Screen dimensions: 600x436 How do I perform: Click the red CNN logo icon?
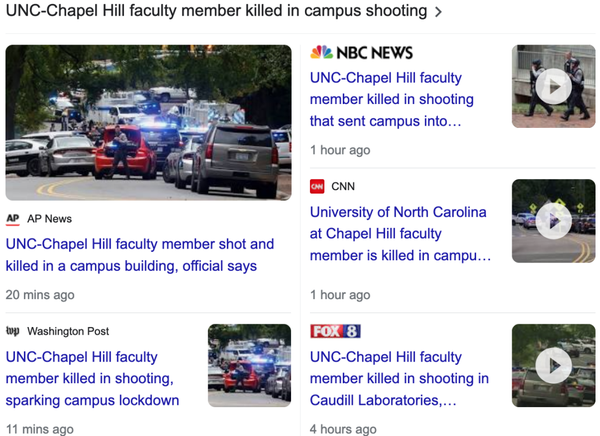(x=317, y=186)
